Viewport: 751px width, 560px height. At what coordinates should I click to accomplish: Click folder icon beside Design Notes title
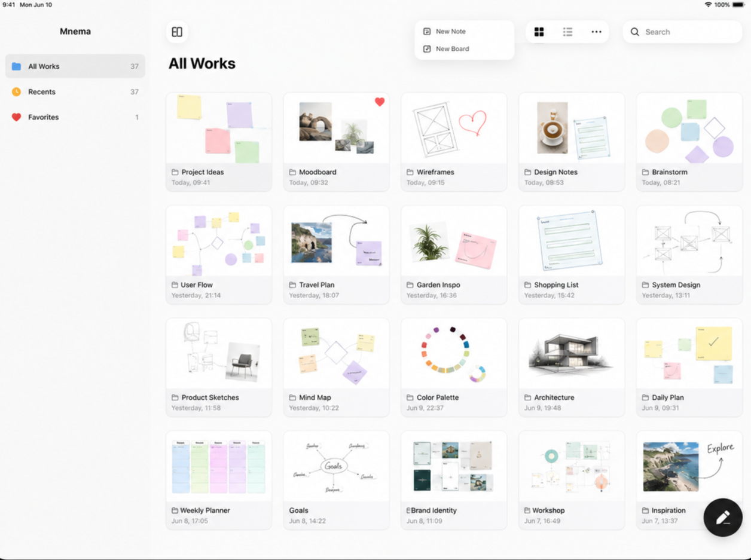tap(528, 172)
